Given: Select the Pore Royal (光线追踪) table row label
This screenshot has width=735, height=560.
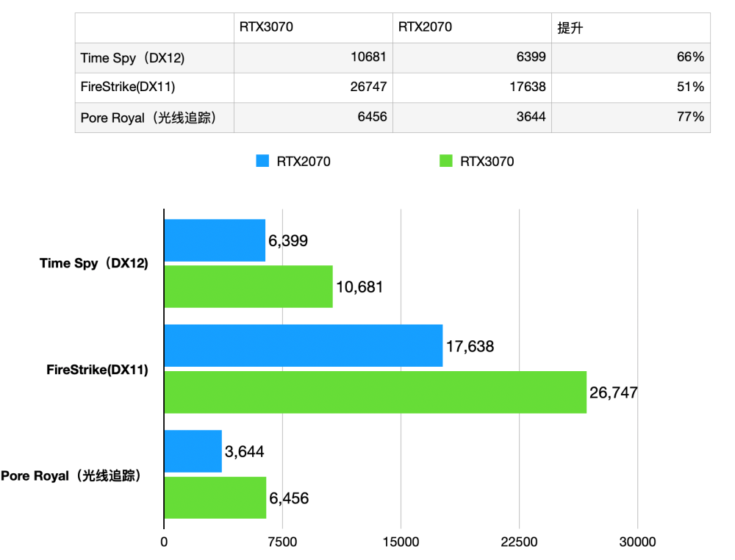Looking at the screenshot, I should click(x=148, y=117).
